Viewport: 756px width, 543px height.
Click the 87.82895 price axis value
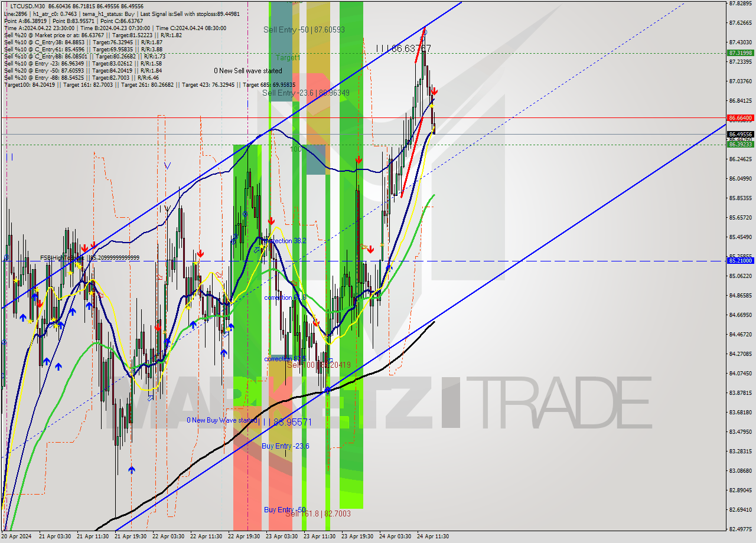coord(740,4)
